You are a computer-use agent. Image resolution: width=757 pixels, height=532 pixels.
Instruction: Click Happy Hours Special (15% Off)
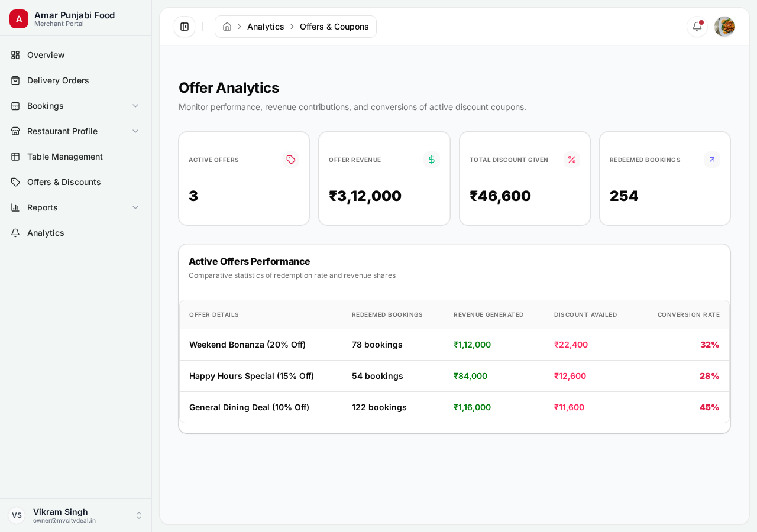coord(251,376)
